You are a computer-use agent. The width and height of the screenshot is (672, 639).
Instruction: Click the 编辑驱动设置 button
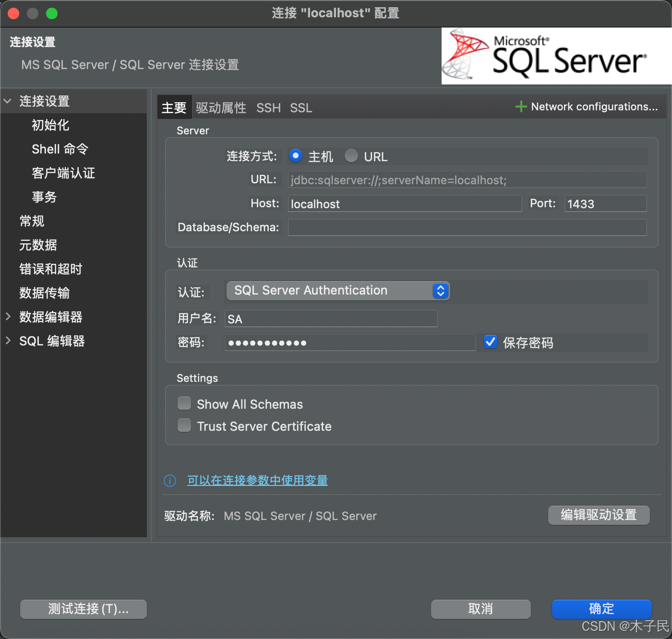coord(599,515)
